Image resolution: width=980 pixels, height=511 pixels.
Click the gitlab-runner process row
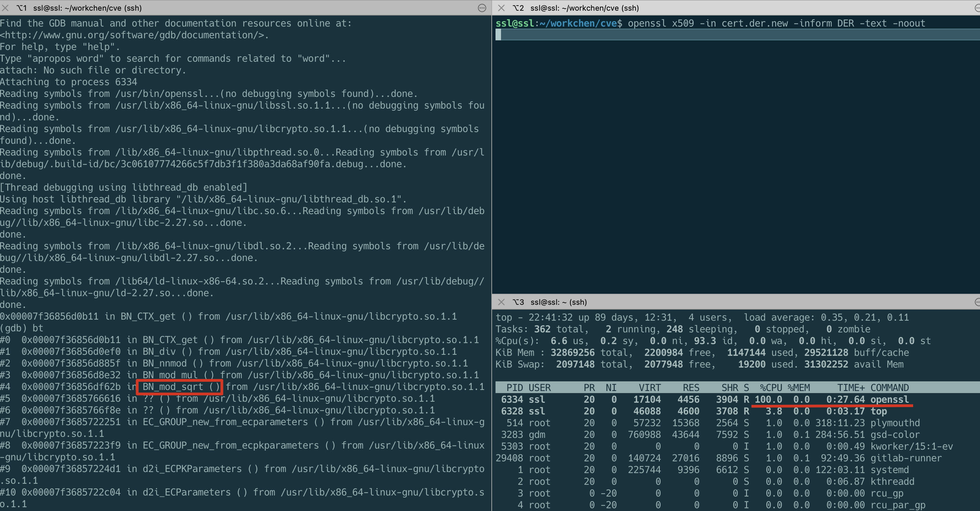click(906, 458)
